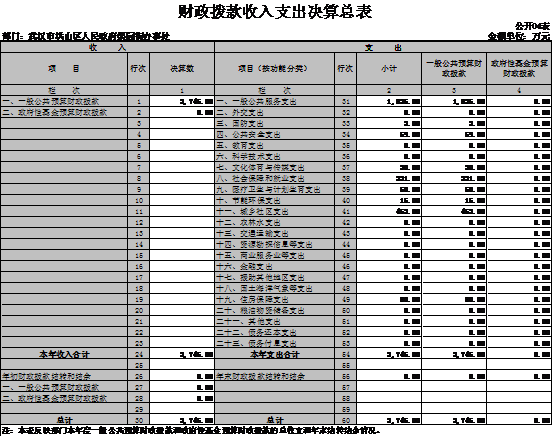
Task: Click the 年末财政拨款结转和结余 cell
Action: (274, 376)
